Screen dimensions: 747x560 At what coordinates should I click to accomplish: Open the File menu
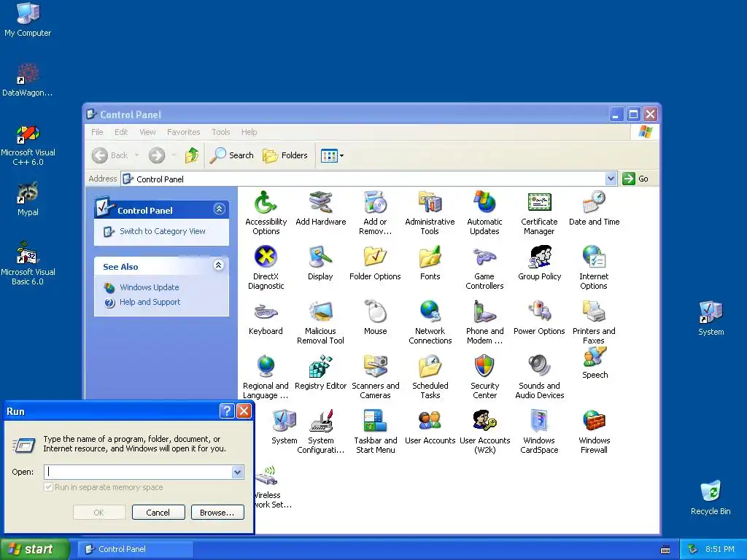pos(97,132)
